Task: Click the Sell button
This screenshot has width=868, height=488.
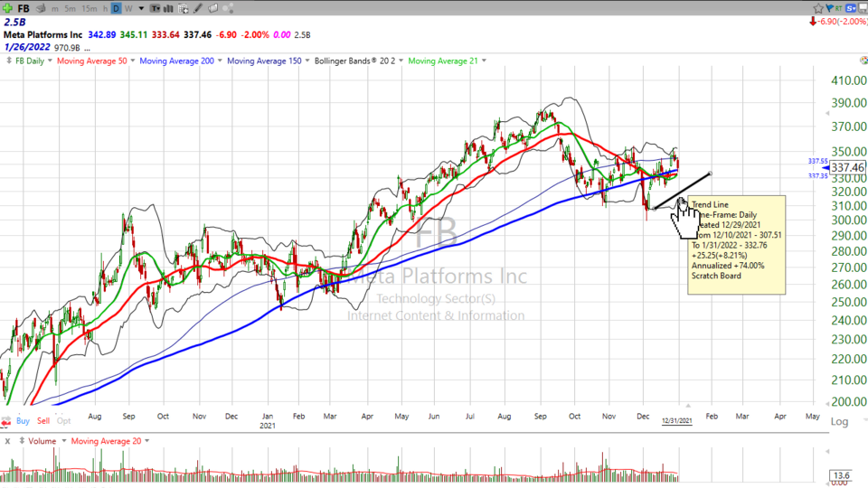Action: click(43, 421)
